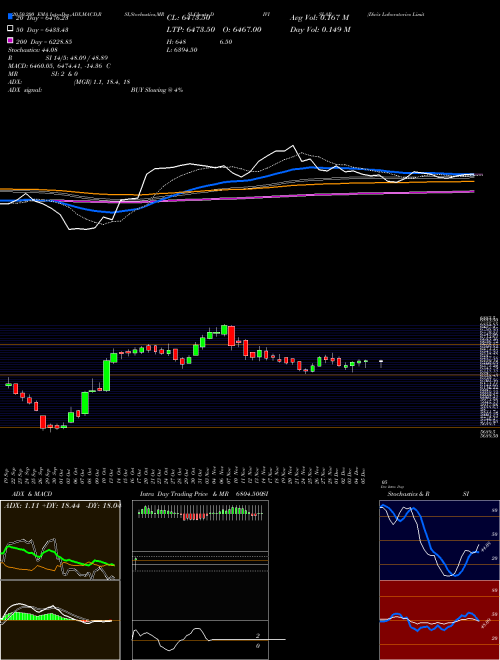
Task: Open the red RSI chart panel
Action: point(439,620)
